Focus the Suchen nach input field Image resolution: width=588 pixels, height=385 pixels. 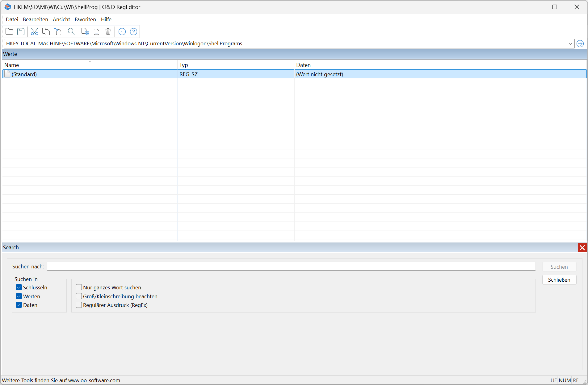click(291, 267)
